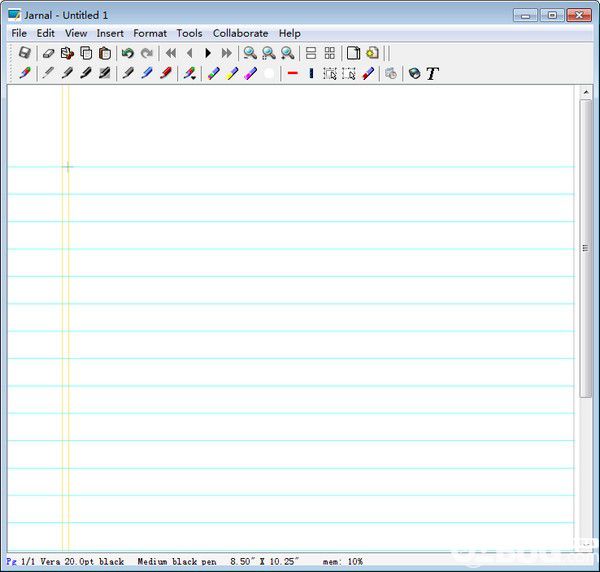Insert a new blank page

tap(353, 53)
